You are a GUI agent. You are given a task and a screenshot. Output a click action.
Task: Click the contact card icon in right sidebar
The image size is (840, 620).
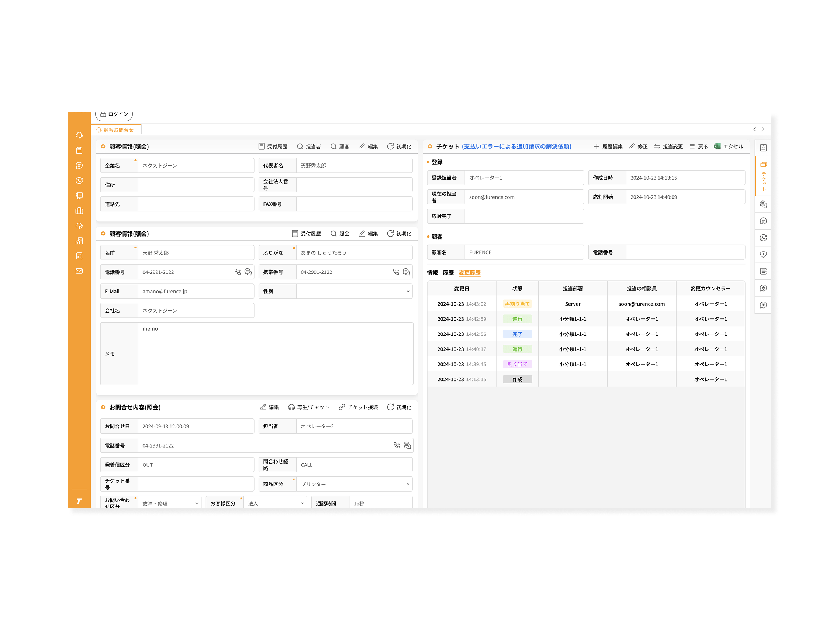763,148
